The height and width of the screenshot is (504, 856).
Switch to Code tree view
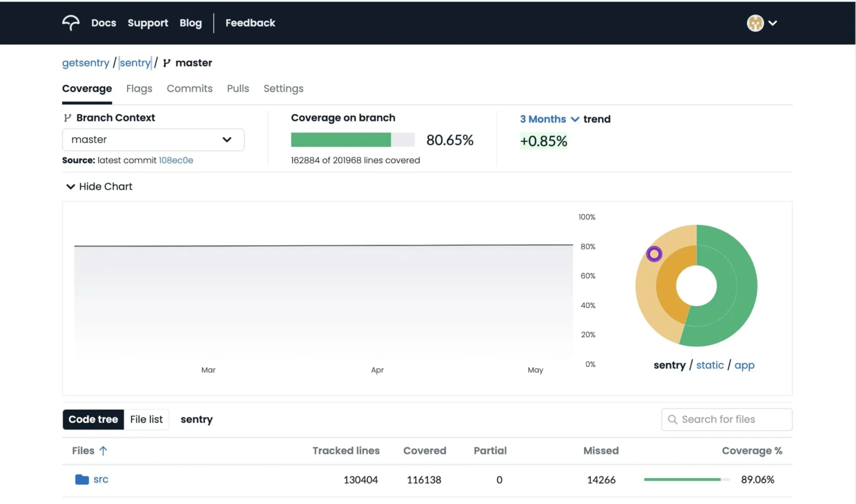[x=93, y=419]
